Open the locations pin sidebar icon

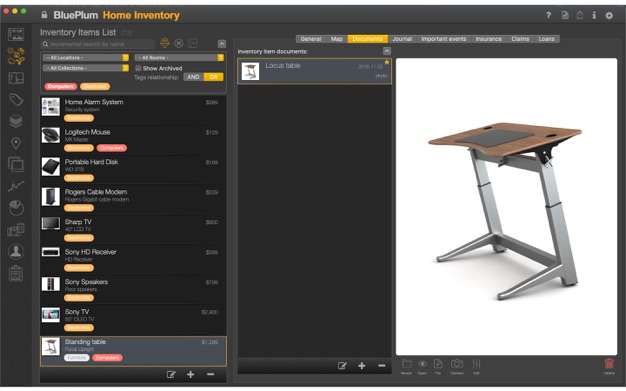[16, 143]
